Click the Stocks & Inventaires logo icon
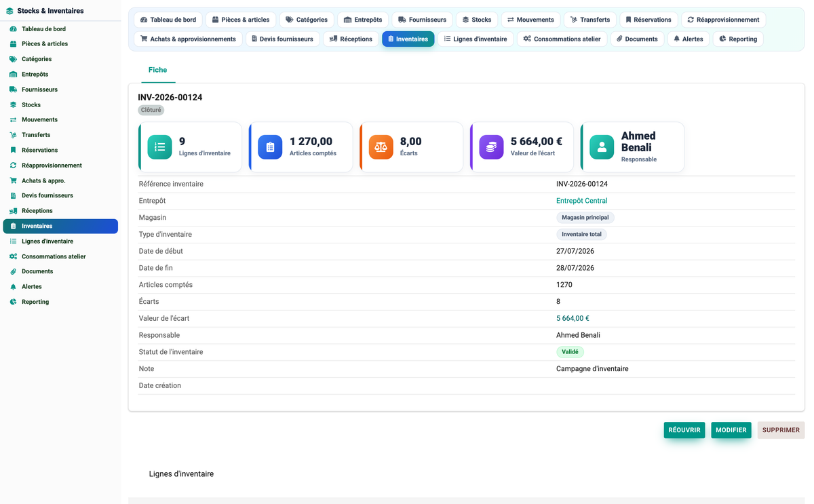 (9, 11)
